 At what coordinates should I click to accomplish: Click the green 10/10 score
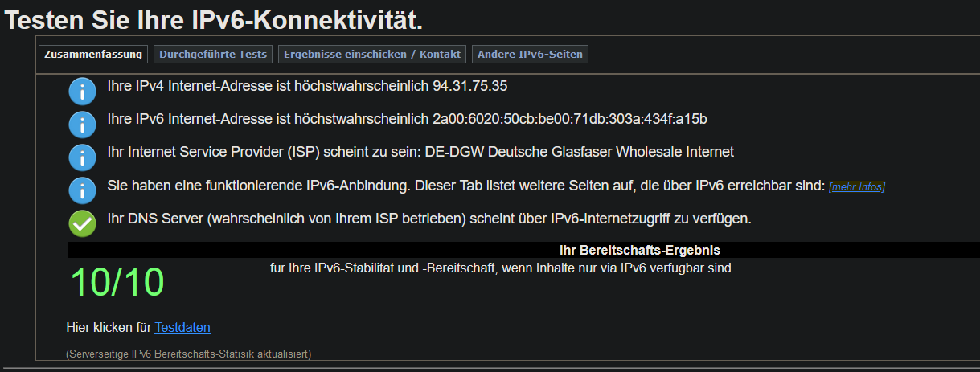(117, 281)
